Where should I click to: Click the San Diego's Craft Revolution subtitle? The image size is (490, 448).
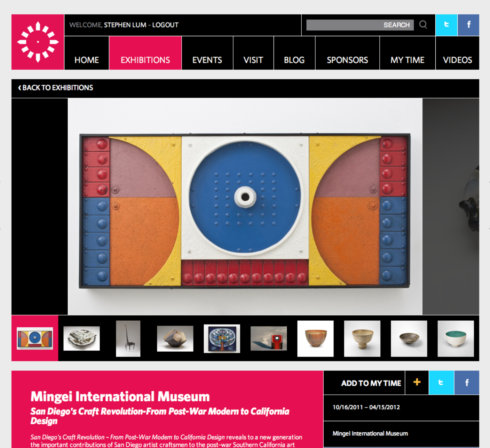[x=160, y=416]
